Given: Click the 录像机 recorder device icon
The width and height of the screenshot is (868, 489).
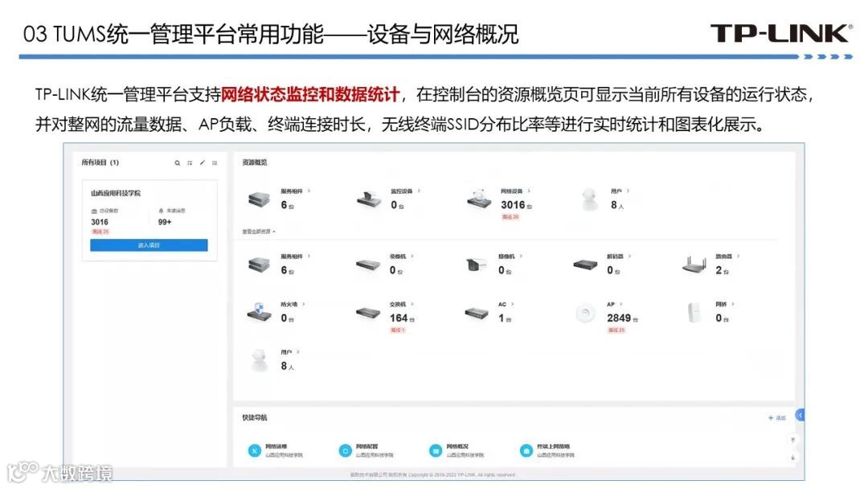Looking at the screenshot, I should [x=368, y=265].
